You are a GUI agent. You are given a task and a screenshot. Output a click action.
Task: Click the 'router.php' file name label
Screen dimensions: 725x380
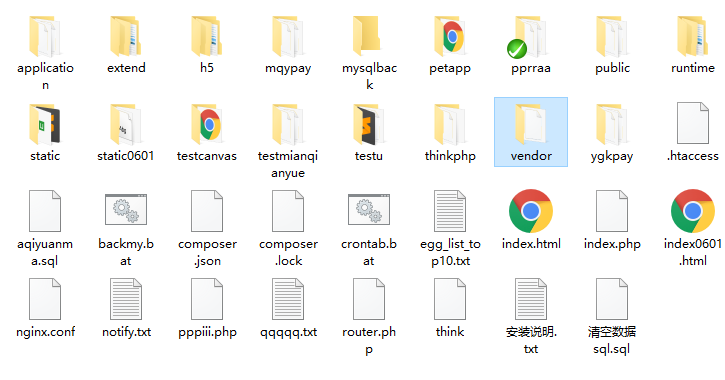(x=369, y=340)
